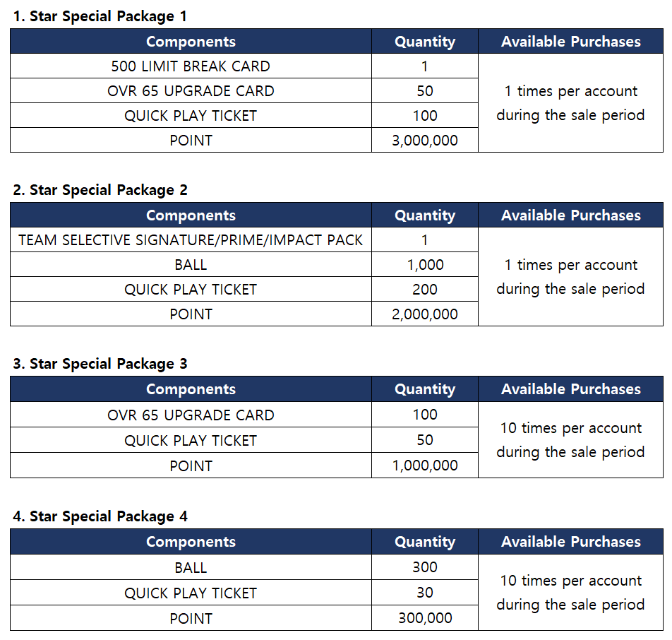Click the quantity 30 cell in Package 4
Image resolution: width=672 pixels, height=640 pixels.
click(425, 593)
